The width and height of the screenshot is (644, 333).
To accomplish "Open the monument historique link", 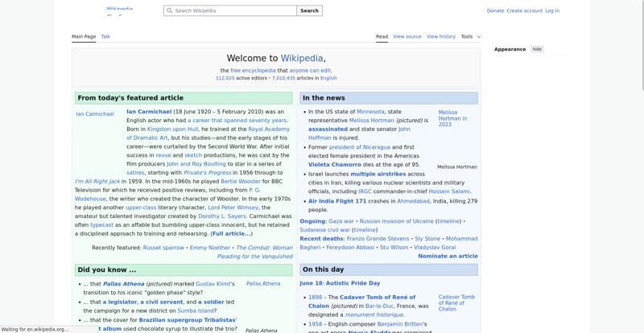I will pyautogui.click(x=374, y=315).
